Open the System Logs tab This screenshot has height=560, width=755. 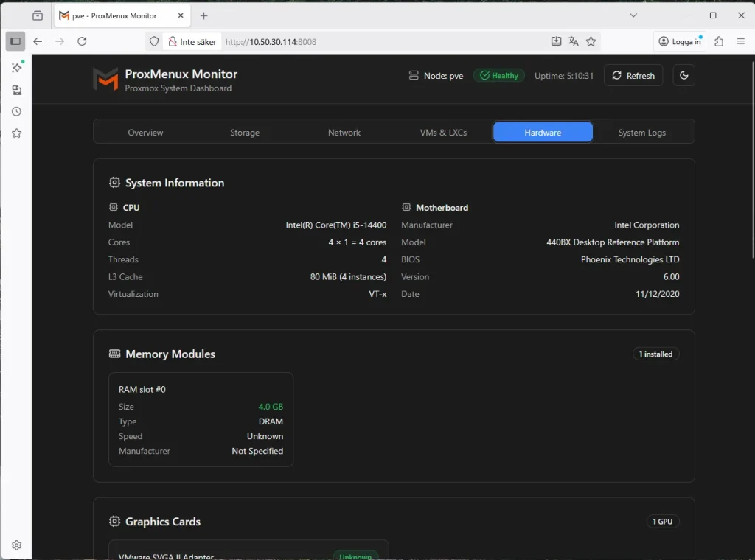[x=641, y=133]
